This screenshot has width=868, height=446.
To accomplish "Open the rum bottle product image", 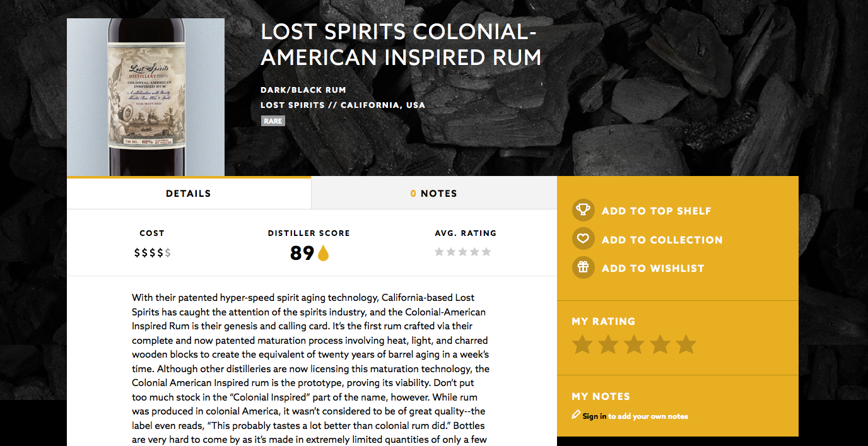I will (x=146, y=97).
